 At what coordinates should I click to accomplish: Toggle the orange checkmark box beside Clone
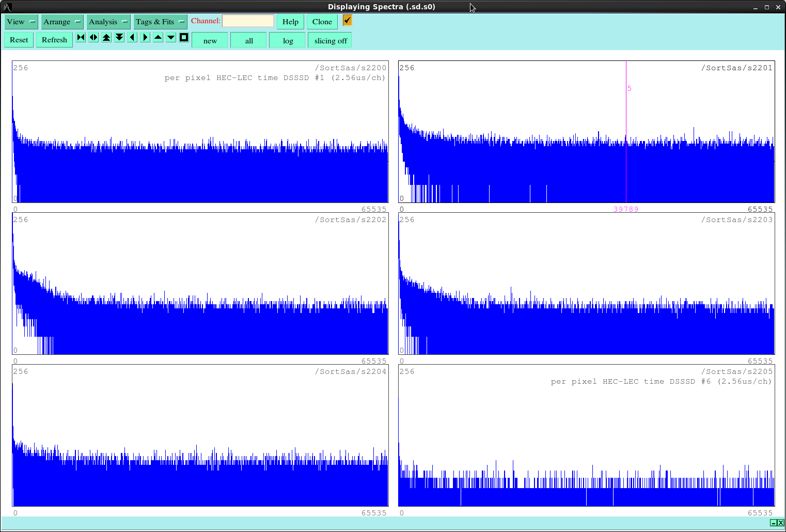[347, 21]
